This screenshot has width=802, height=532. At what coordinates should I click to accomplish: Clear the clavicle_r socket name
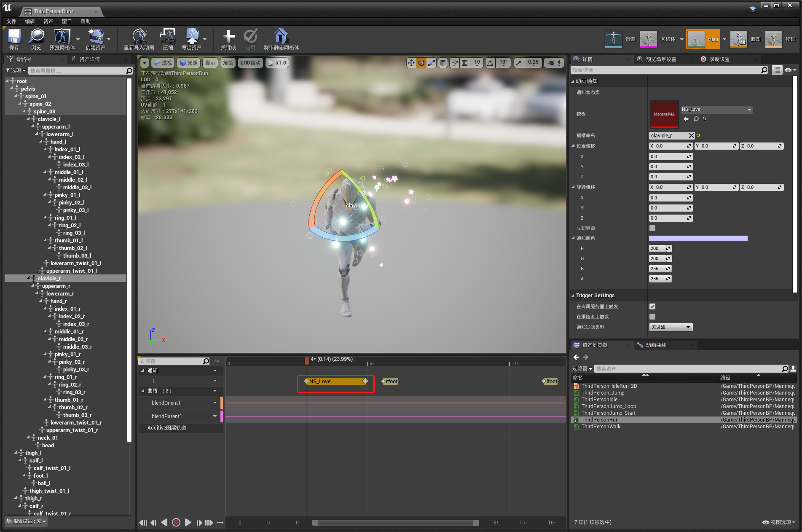tap(691, 135)
